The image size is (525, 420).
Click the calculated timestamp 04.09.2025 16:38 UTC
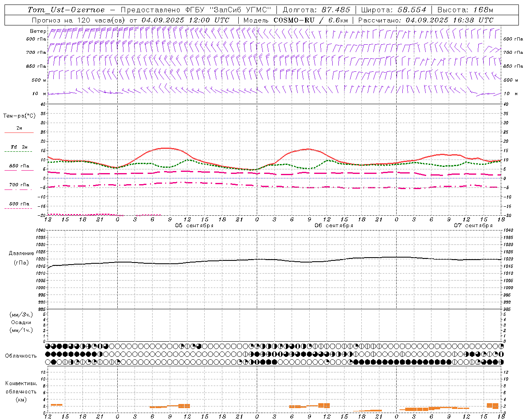[450, 20]
